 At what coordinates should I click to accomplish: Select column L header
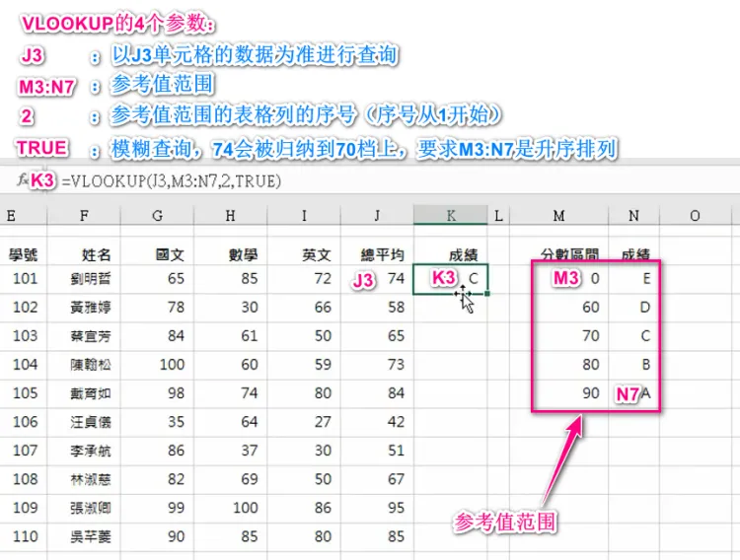pyautogui.click(x=498, y=216)
